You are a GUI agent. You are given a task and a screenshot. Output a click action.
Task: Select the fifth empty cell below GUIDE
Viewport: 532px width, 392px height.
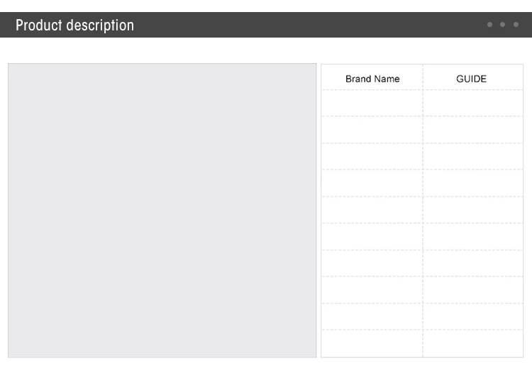(x=472, y=210)
